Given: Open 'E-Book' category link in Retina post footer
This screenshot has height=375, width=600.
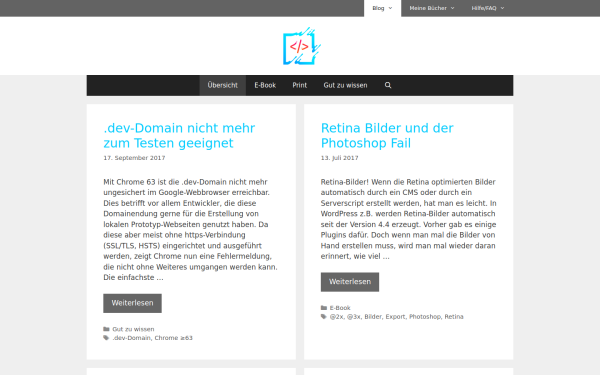Looking at the screenshot, I should 340,308.
